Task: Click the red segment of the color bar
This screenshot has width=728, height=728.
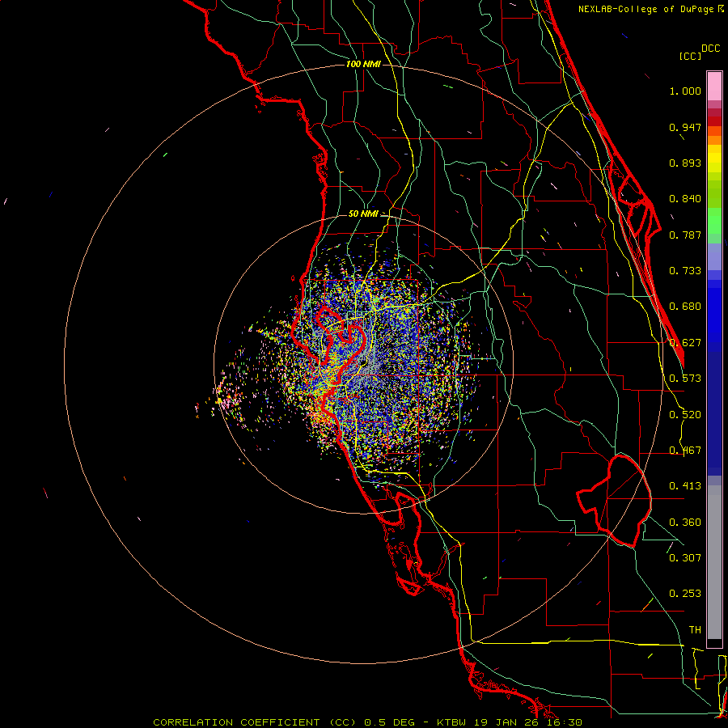Action: [714, 121]
